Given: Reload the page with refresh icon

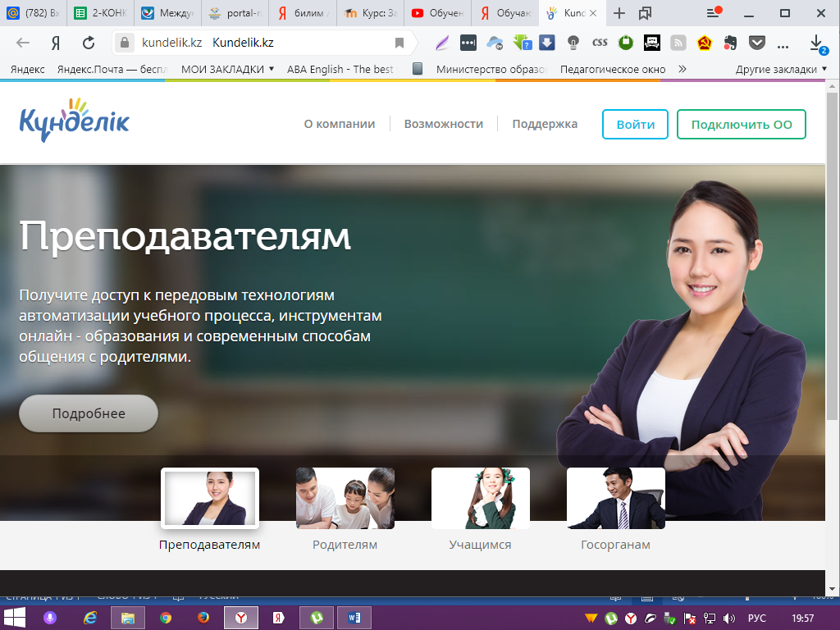Looking at the screenshot, I should pyautogui.click(x=89, y=43).
